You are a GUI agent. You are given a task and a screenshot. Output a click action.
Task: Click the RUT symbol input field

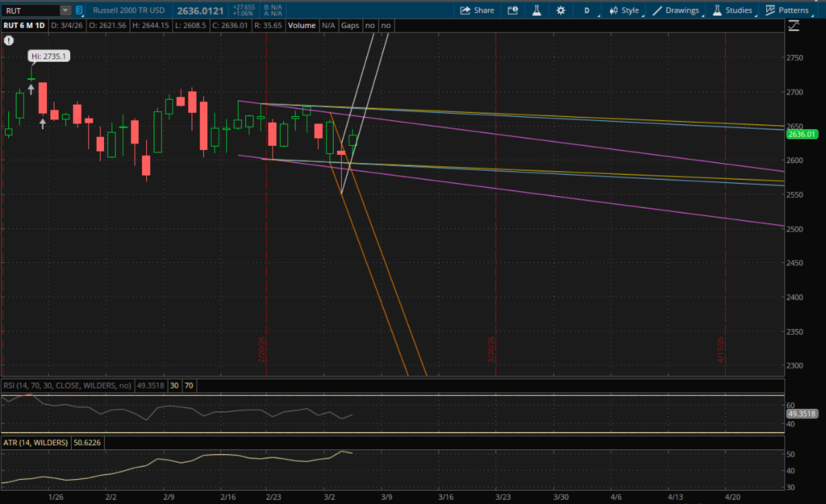(31, 10)
